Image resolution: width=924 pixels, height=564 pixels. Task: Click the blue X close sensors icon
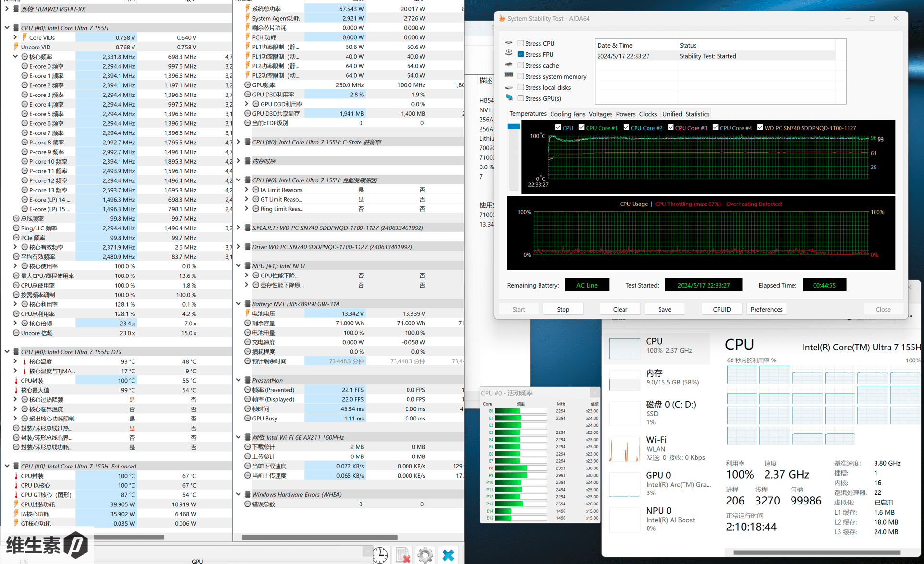448,555
